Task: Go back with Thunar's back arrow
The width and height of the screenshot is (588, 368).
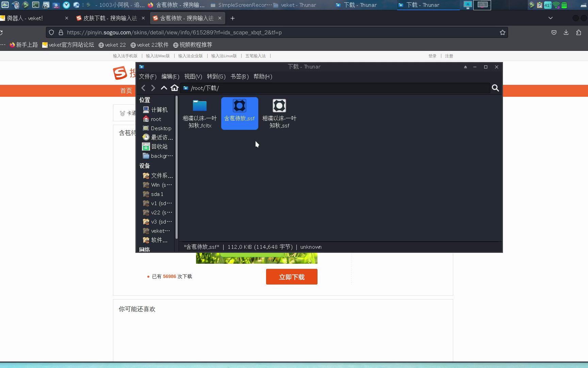Action: [x=143, y=88]
